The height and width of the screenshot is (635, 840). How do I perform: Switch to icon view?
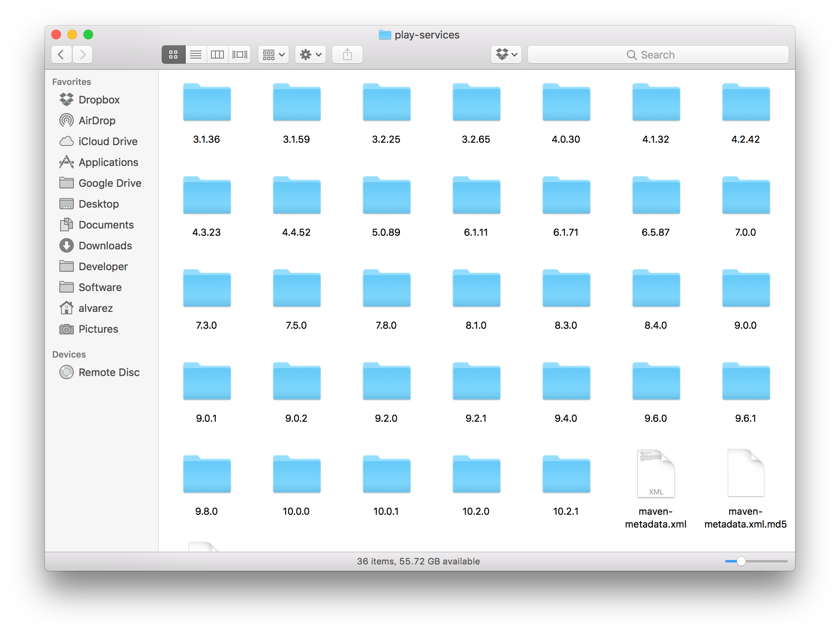tap(173, 55)
